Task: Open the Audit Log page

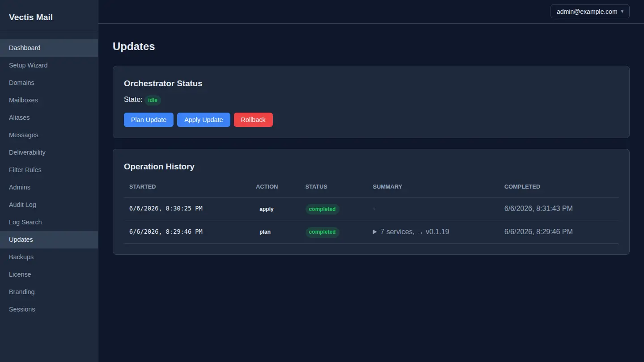Action: point(49,205)
